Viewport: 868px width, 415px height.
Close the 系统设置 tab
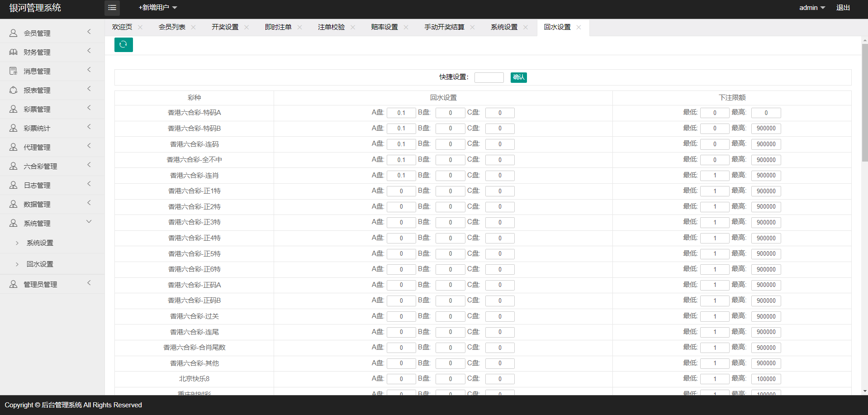pyautogui.click(x=526, y=27)
